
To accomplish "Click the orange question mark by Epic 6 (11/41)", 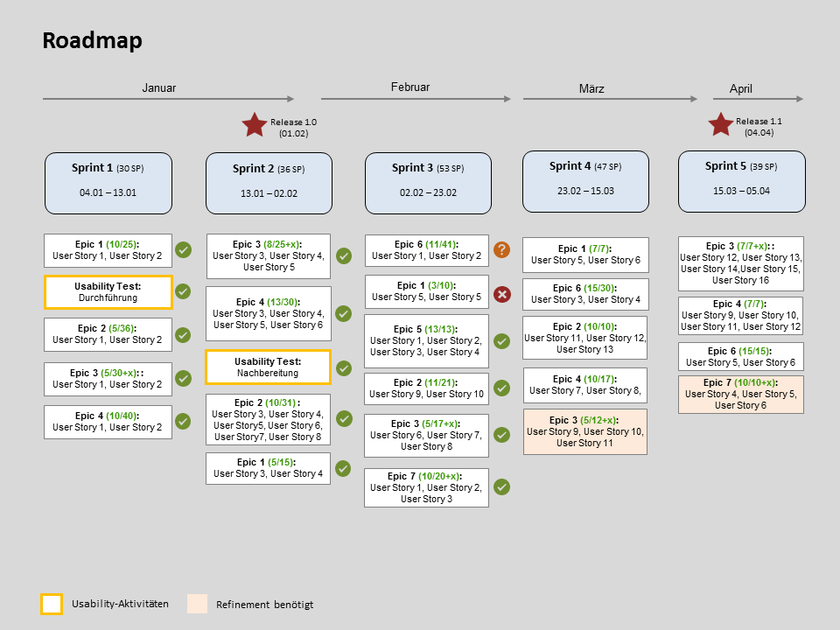I will tap(501, 249).
